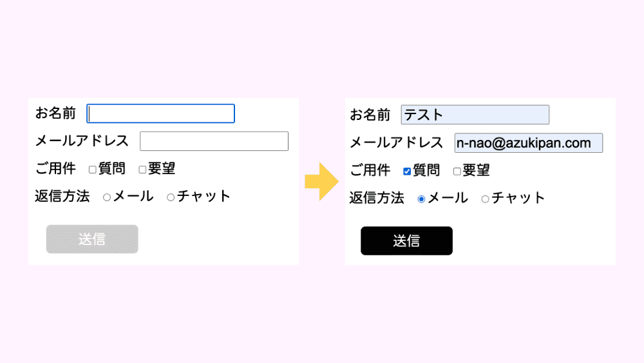Check the unchecked 質問 checkbox
Screen dimensions: 644x363
pyautogui.click(x=93, y=170)
